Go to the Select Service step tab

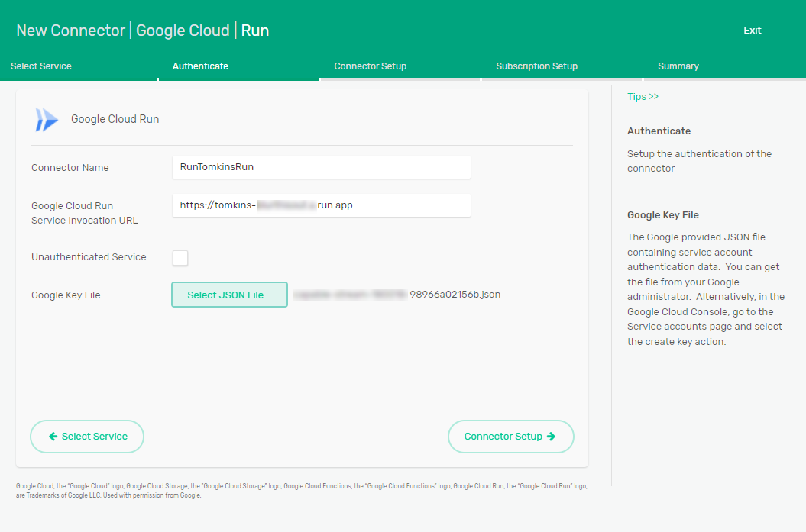[x=41, y=66]
